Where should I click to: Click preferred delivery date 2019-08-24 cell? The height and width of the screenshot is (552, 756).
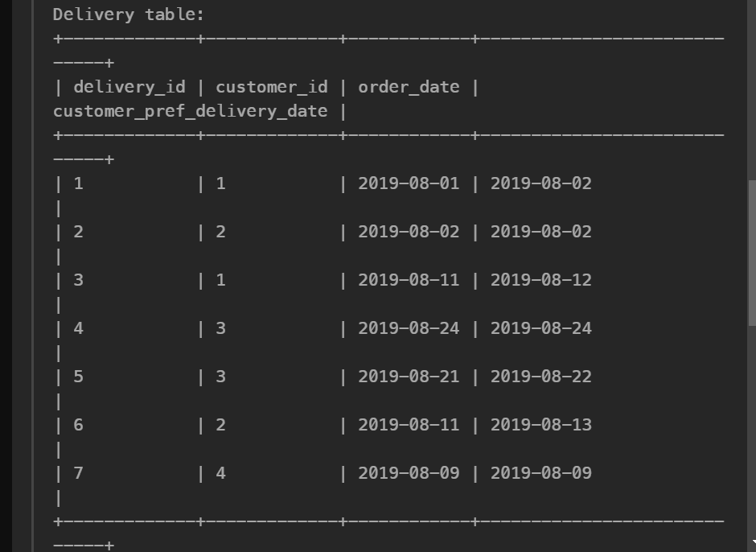pos(541,328)
